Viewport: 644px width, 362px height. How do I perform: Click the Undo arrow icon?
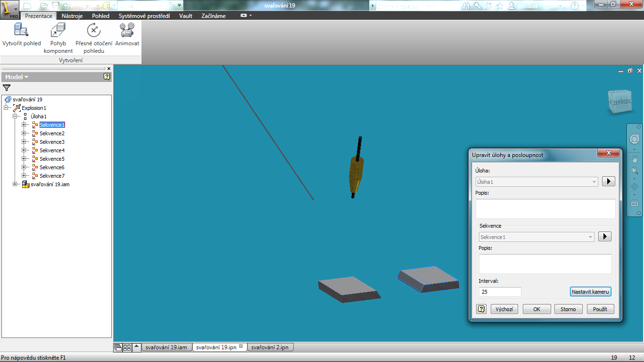[x=66, y=6]
